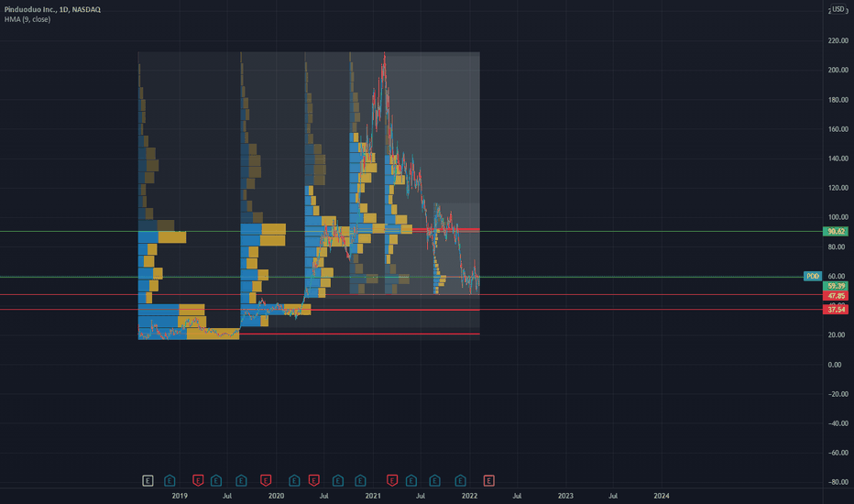Viewport: 854px width, 504px height.
Task: Select the blue earnings marker just after 2020
Action: tap(294, 480)
